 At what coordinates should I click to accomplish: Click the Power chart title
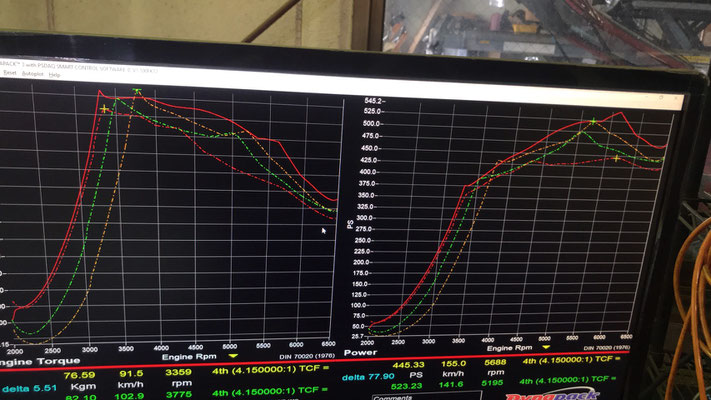tap(360, 352)
